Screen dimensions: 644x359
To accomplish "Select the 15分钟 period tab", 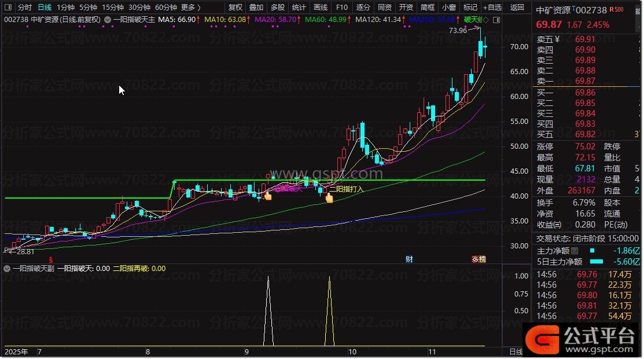I will tap(113, 8).
